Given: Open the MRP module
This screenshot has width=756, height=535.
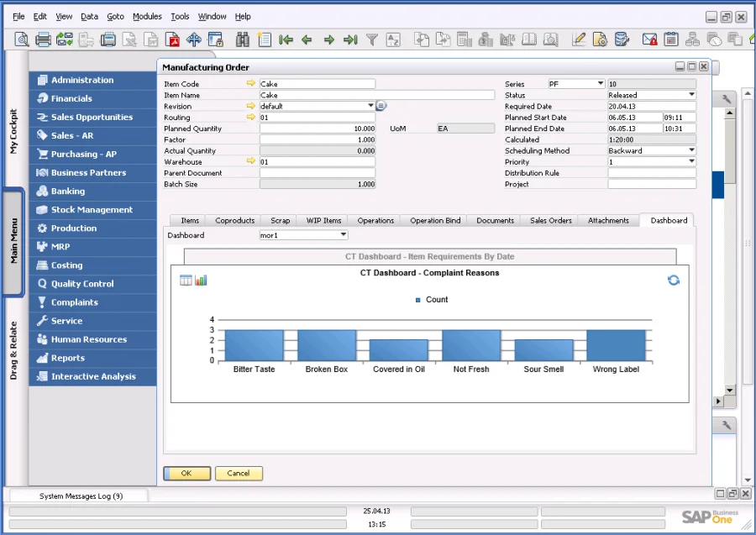Looking at the screenshot, I should pos(92,246).
